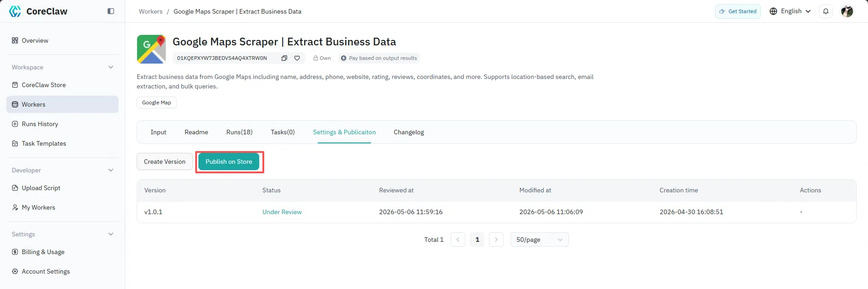This screenshot has height=289, width=868.
Task: Click the Creation time column header
Action: (x=679, y=190)
